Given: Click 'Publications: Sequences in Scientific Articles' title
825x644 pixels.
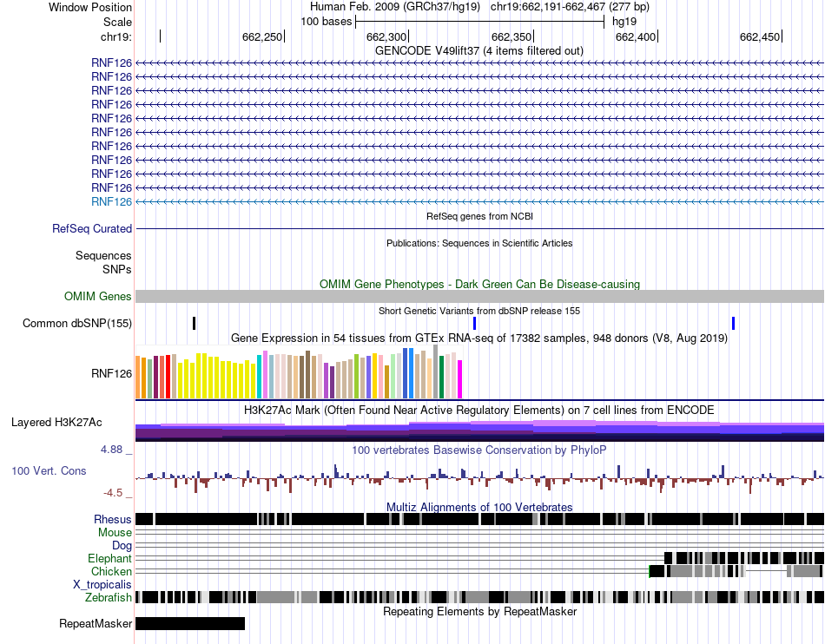Looking at the screenshot, I should pos(479,243).
